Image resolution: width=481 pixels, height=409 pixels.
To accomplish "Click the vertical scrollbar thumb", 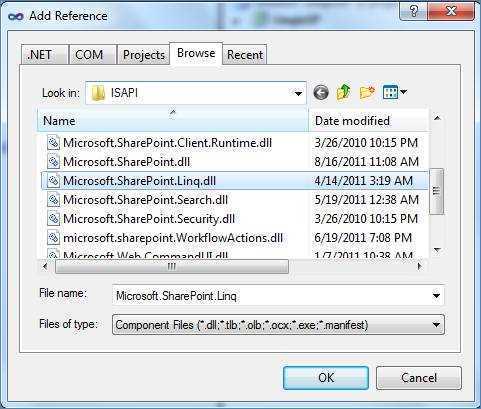I will coord(436,191).
